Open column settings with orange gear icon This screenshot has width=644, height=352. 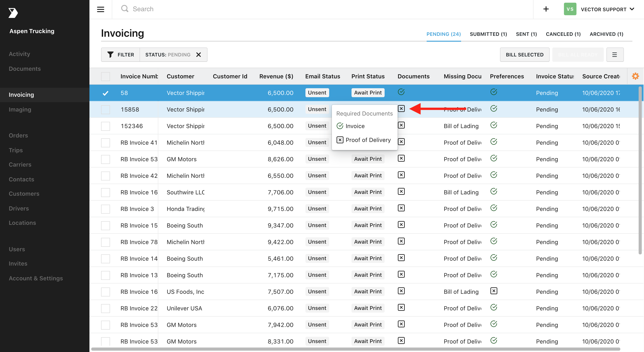pos(635,76)
